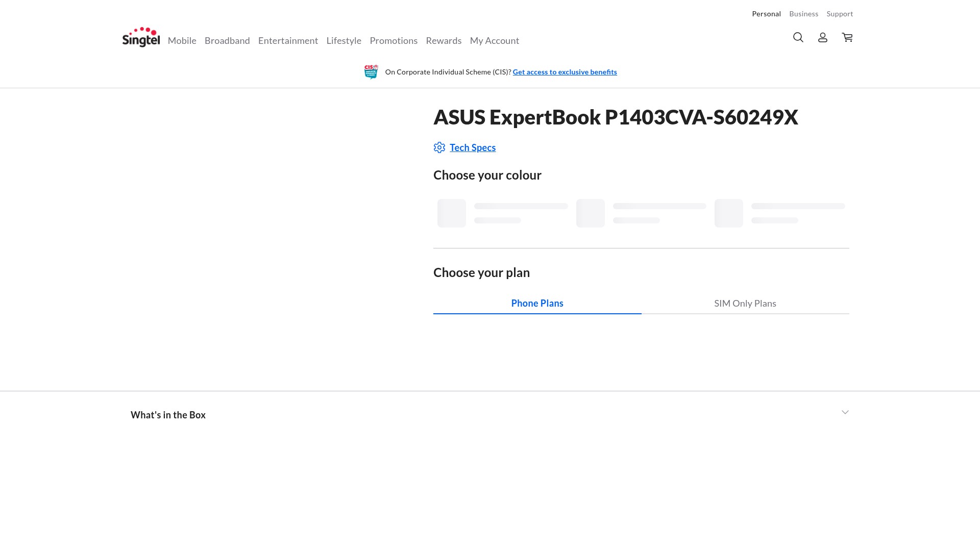Expand What's in the Box chevron
980x551 pixels.
coord(845,412)
